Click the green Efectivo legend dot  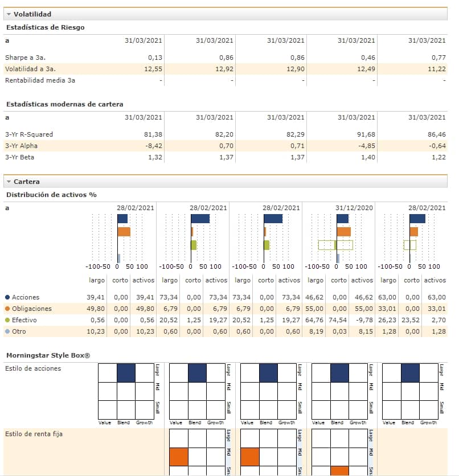coord(7,320)
